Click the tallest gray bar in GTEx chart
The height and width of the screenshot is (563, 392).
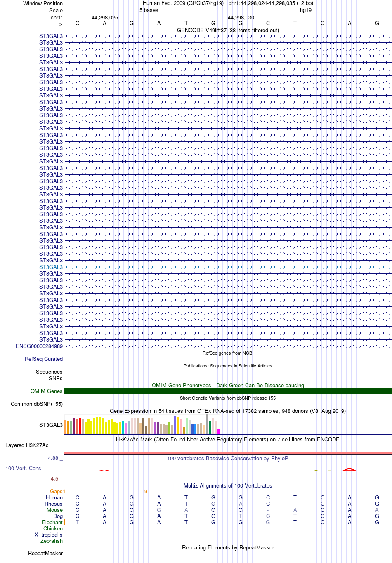click(x=207, y=424)
